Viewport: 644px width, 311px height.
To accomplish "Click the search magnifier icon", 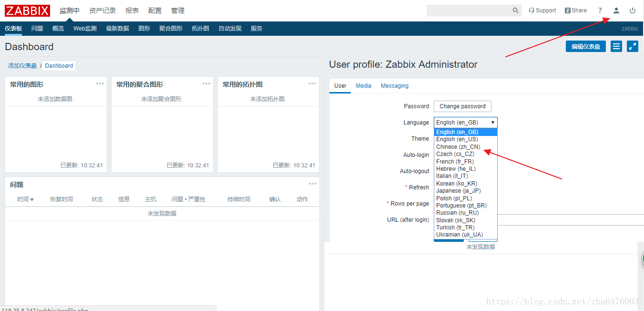I will 516,10.
